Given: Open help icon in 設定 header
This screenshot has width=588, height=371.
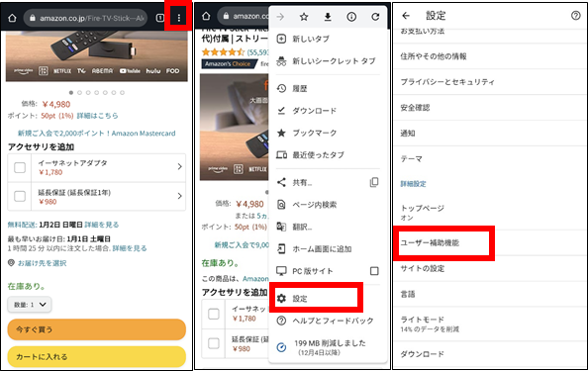Looking at the screenshot, I should [575, 16].
